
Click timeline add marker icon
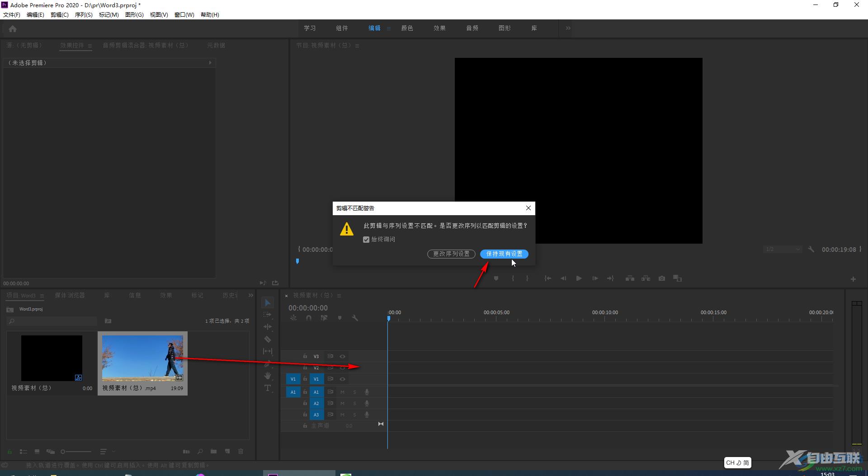pos(340,318)
